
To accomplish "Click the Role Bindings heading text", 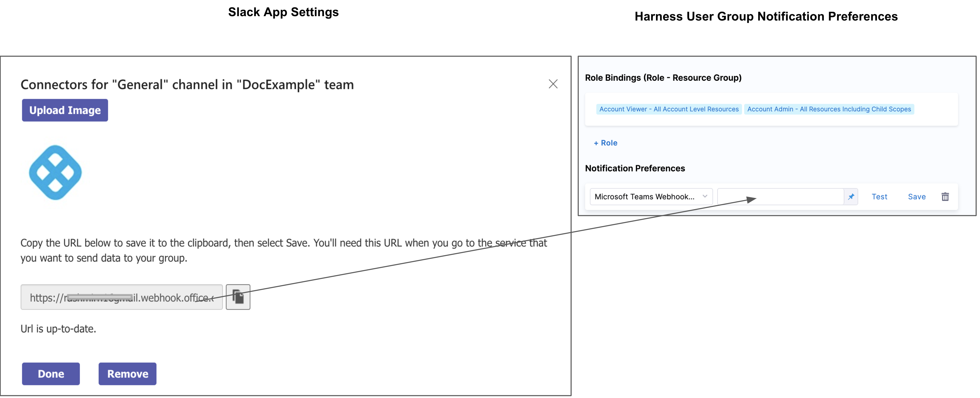I will pyautogui.click(x=663, y=78).
